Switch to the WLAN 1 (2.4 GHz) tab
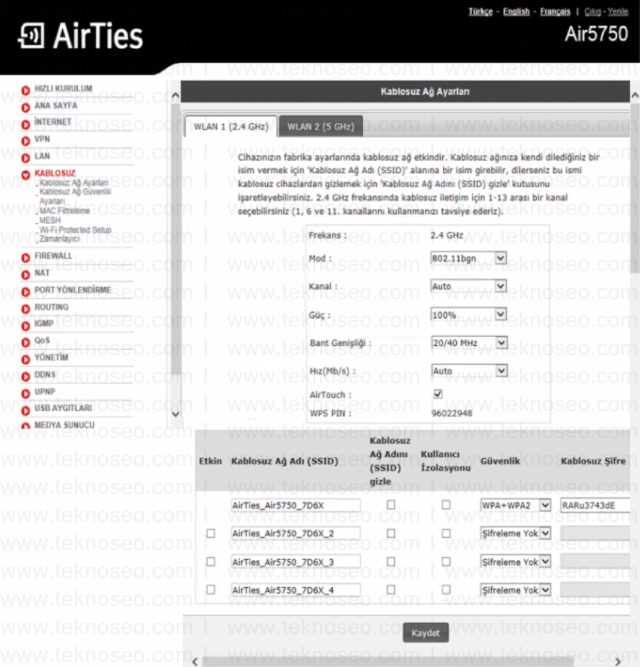 pyautogui.click(x=231, y=126)
